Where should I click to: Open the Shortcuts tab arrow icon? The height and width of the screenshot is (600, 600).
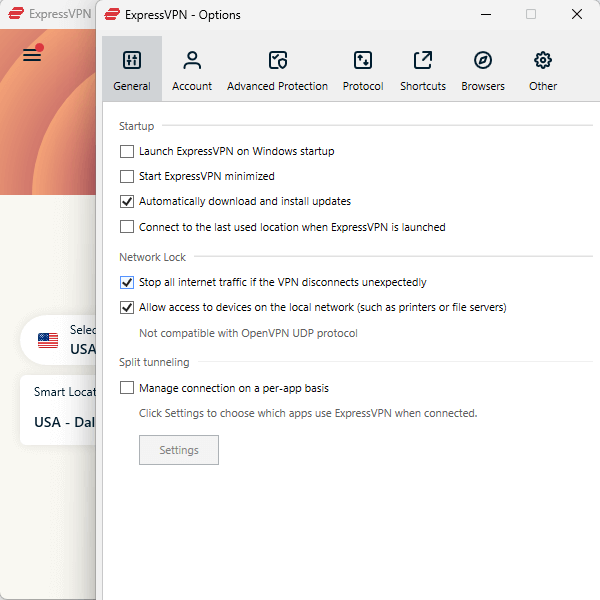tap(423, 60)
